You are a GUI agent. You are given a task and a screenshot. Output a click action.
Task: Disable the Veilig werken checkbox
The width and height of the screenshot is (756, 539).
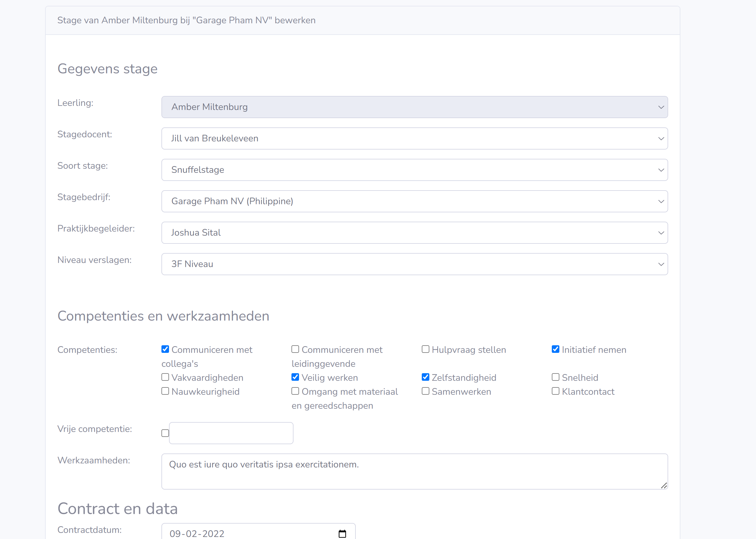coord(295,377)
